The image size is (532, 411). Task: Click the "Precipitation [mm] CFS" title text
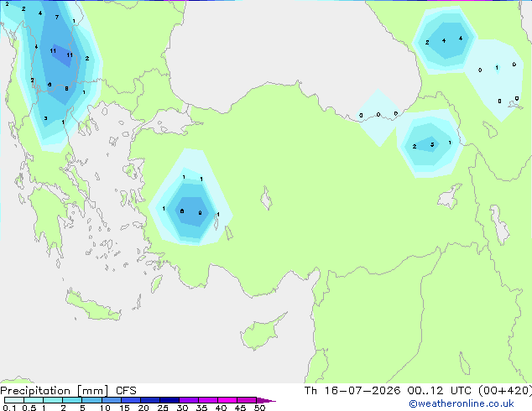pyautogui.click(x=68, y=391)
